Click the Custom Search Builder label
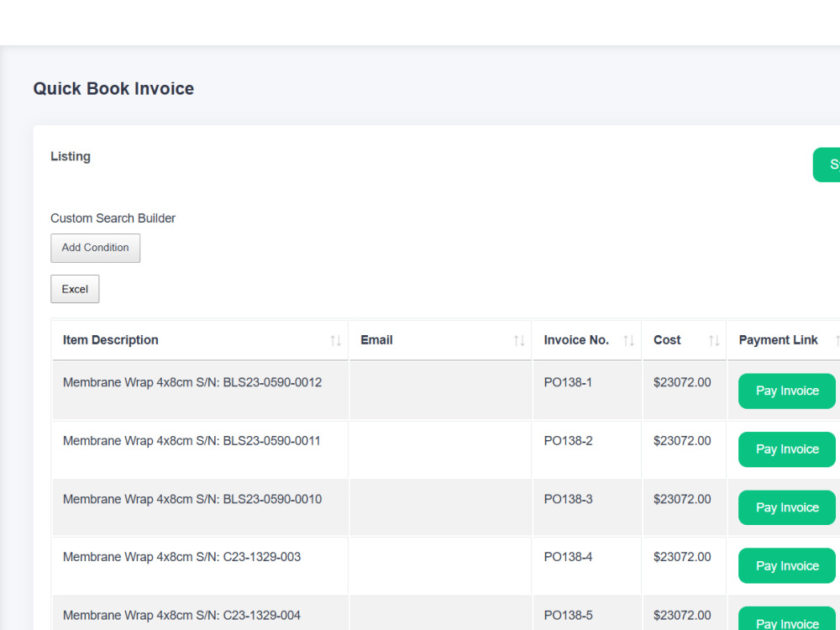 [x=113, y=218]
